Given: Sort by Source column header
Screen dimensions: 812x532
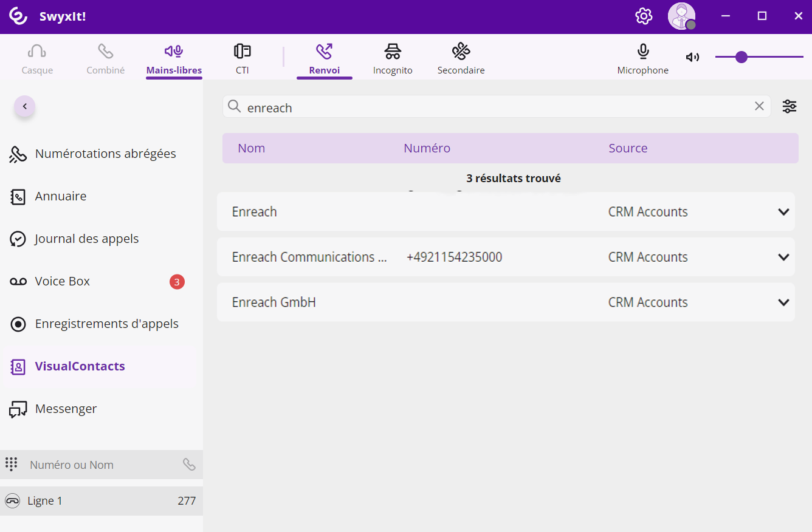Looking at the screenshot, I should tap(628, 148).
